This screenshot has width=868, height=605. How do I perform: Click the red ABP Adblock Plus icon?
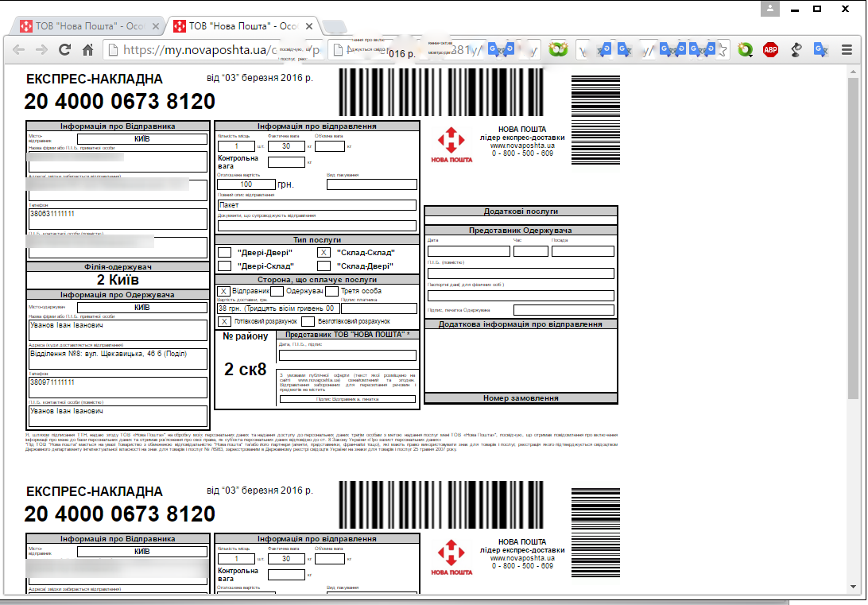click(x=770, y=50)
